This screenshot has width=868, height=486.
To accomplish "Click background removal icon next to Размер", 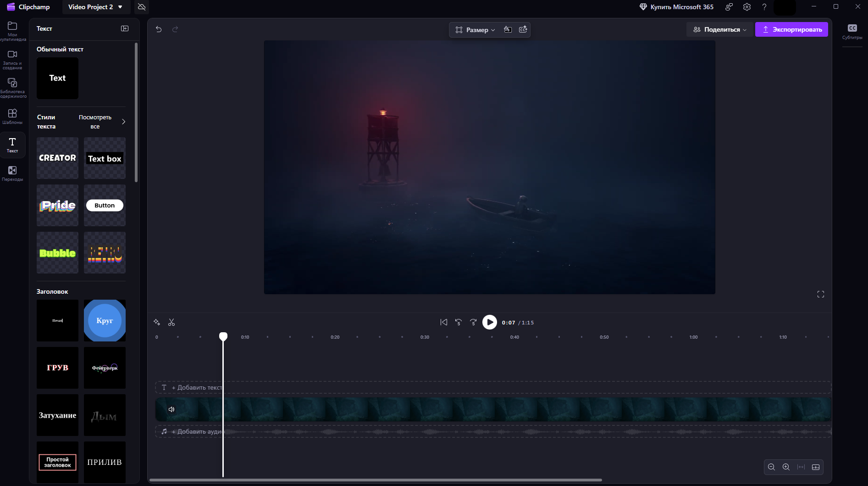I will tap(508, 29).
